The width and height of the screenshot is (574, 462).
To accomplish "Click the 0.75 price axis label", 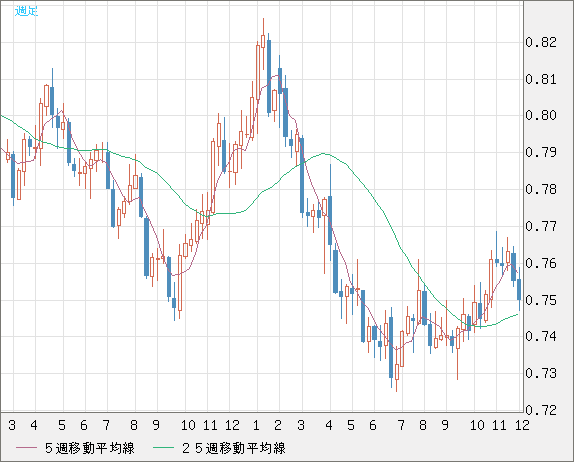I will pyautogui.click(x=541, y=300).
